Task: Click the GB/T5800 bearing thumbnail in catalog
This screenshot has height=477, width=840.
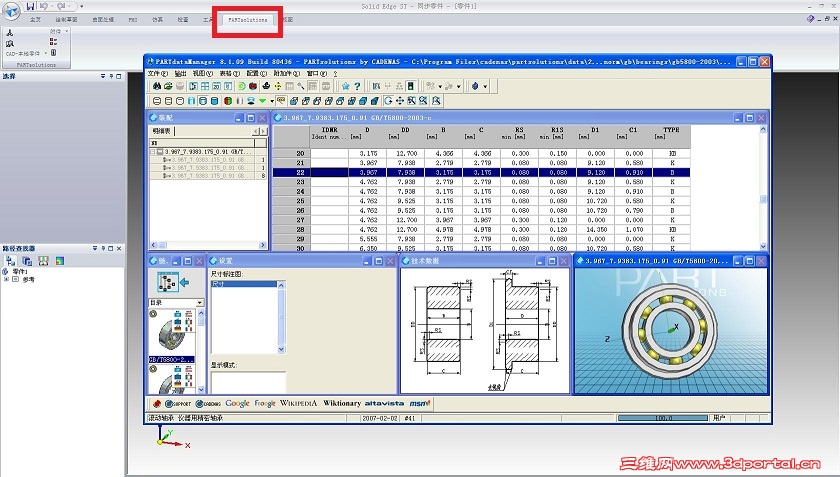Action: point(172,336)
